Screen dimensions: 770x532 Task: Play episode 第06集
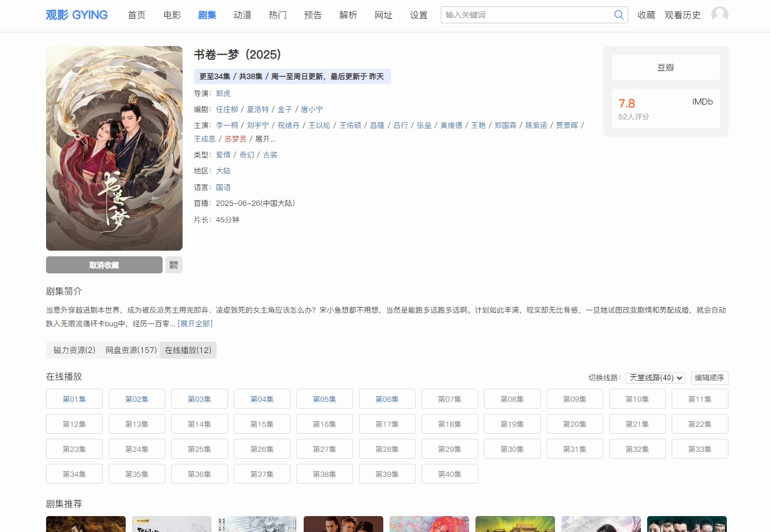pos(387,399)
